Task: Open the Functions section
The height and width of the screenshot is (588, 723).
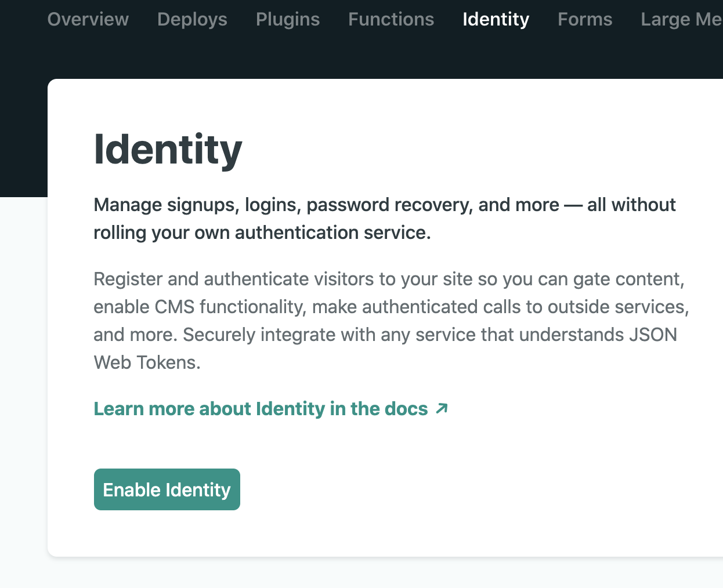Action: [391, 19]
